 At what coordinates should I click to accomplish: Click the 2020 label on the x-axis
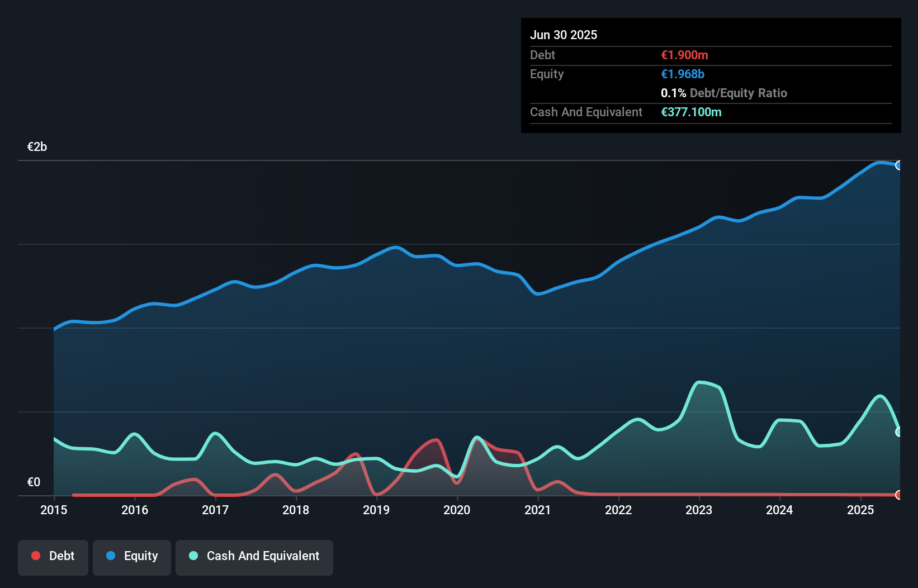(x=457, y=510)
